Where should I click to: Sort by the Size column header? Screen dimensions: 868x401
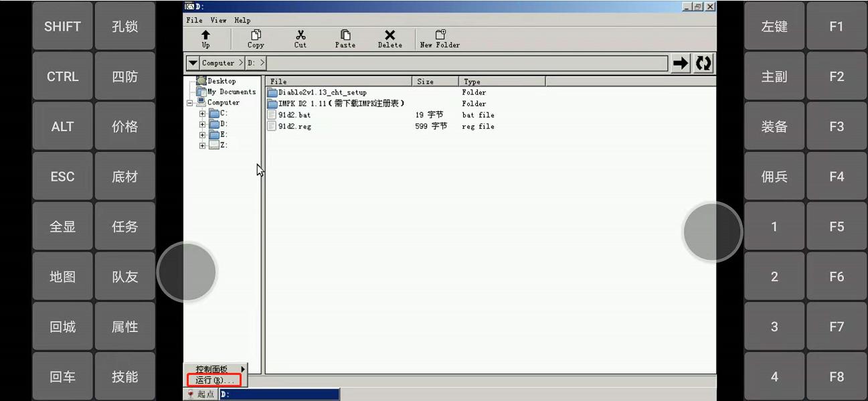pos(435,81)
